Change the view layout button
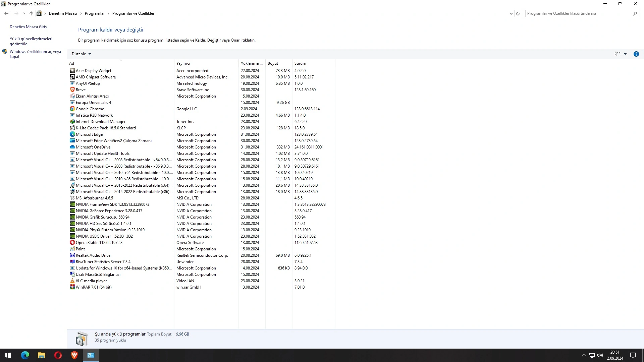The height and width of the screenshot is (362, 644). pos(618,54)
